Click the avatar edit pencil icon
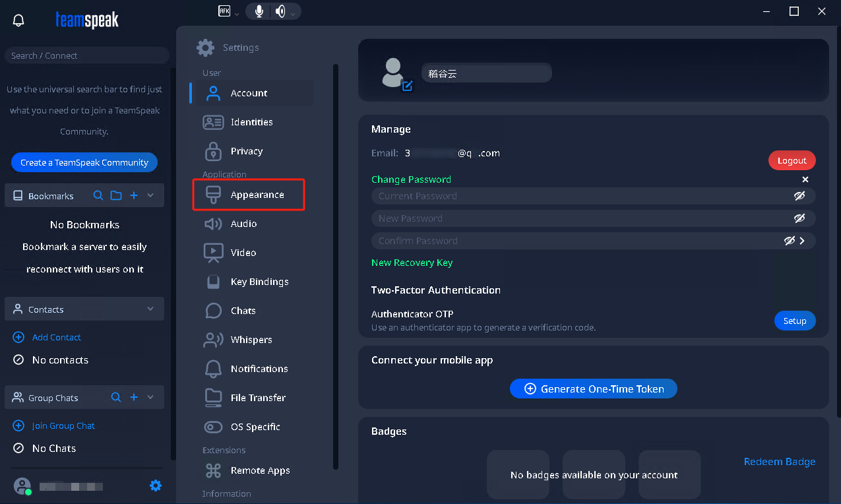Viewport: 841px width, 504px height. tap(407, 86)
